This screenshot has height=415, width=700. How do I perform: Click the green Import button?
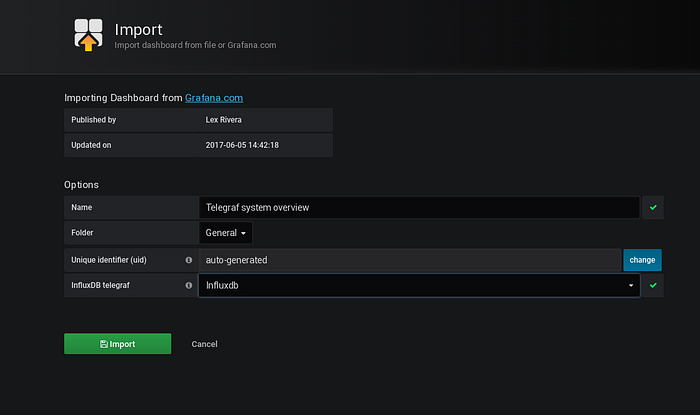(117, 344)
